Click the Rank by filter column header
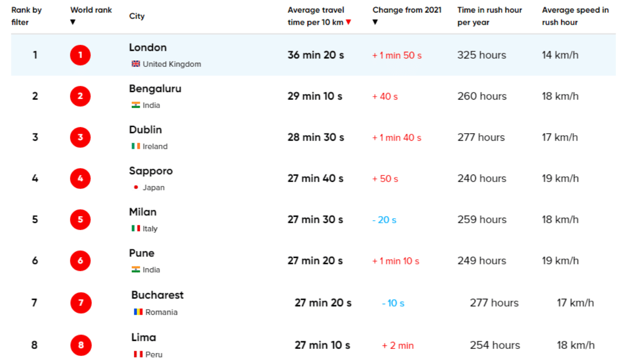This screenshot has height=362, width=644. click(26, 16)
